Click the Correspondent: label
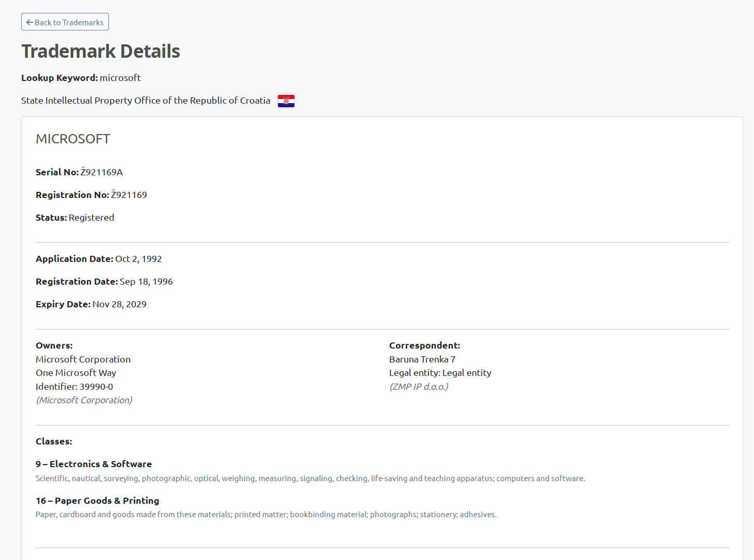 (x=425, y=345)
